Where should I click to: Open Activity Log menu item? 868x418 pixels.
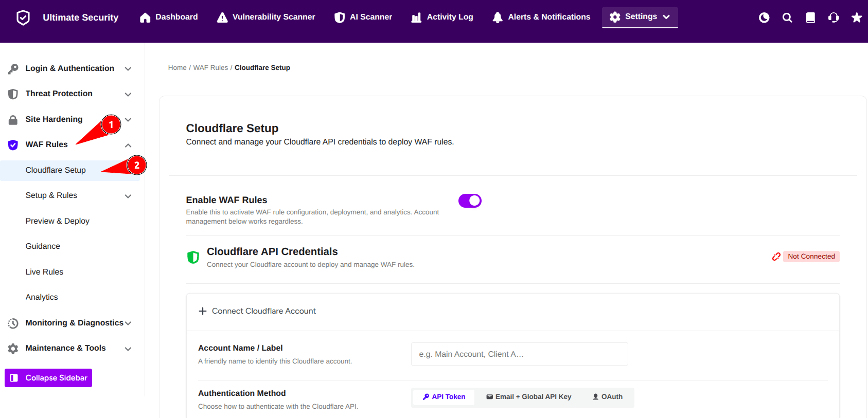pos(442,17)
